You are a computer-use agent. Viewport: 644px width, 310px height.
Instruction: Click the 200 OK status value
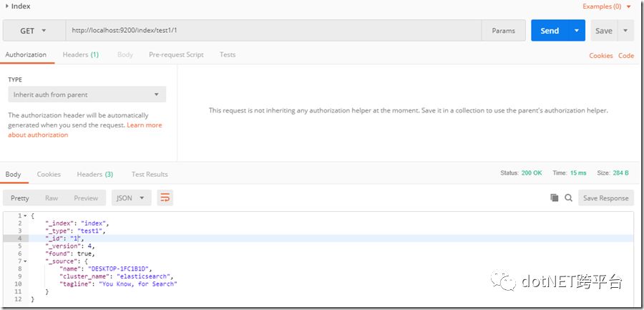click(532, 173)
